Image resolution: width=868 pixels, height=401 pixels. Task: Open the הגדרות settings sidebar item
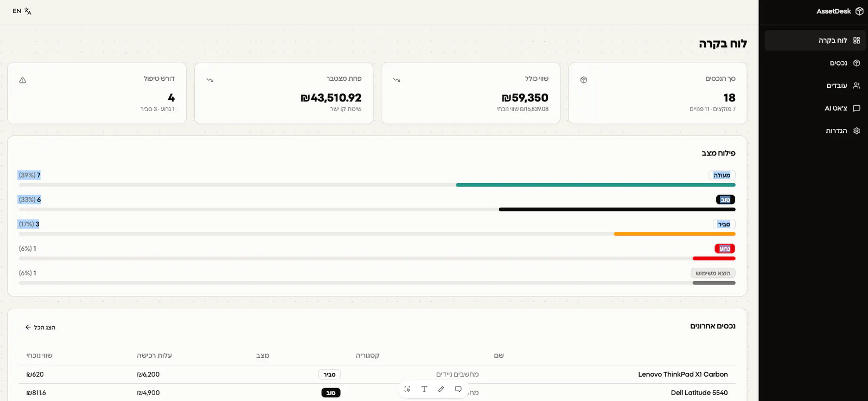tap(815, 131)
